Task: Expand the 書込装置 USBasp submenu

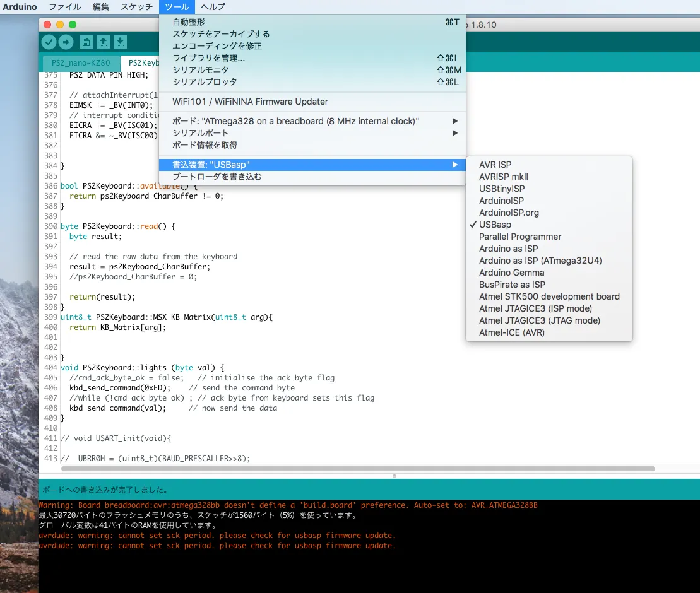Action: tap(312, 165)
